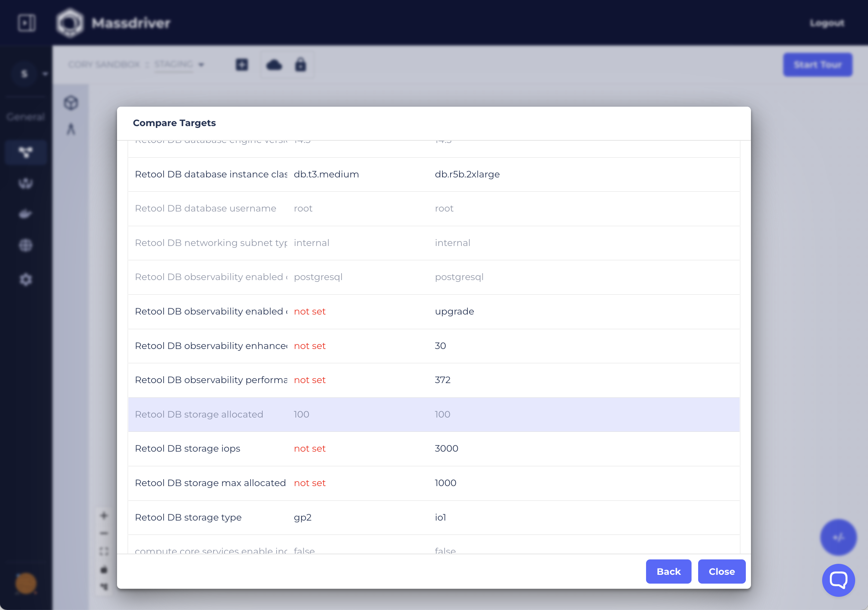Open the chat support bubble
868x610 pixels.
[838, 580]
